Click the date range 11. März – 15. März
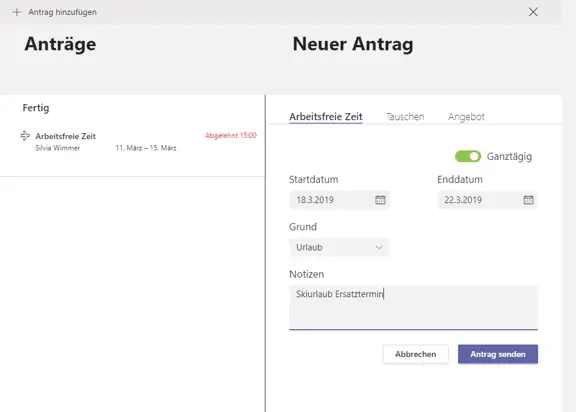 pos(146,148)
